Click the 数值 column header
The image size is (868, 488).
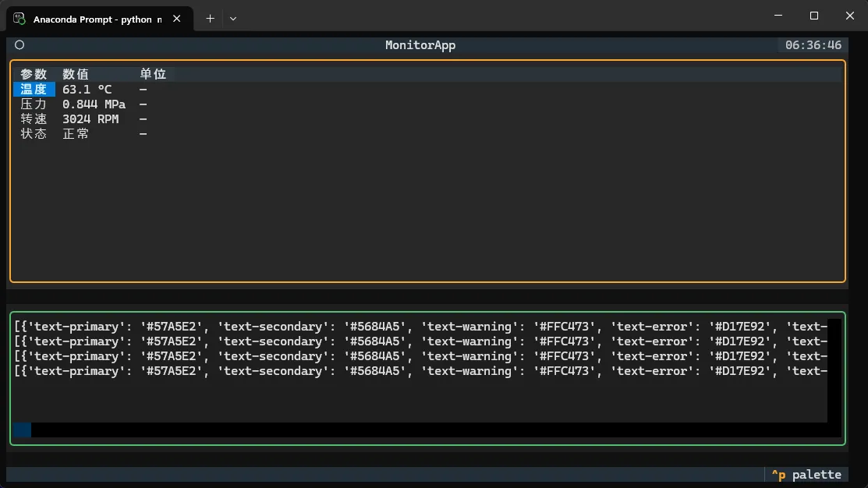(76, 74)
